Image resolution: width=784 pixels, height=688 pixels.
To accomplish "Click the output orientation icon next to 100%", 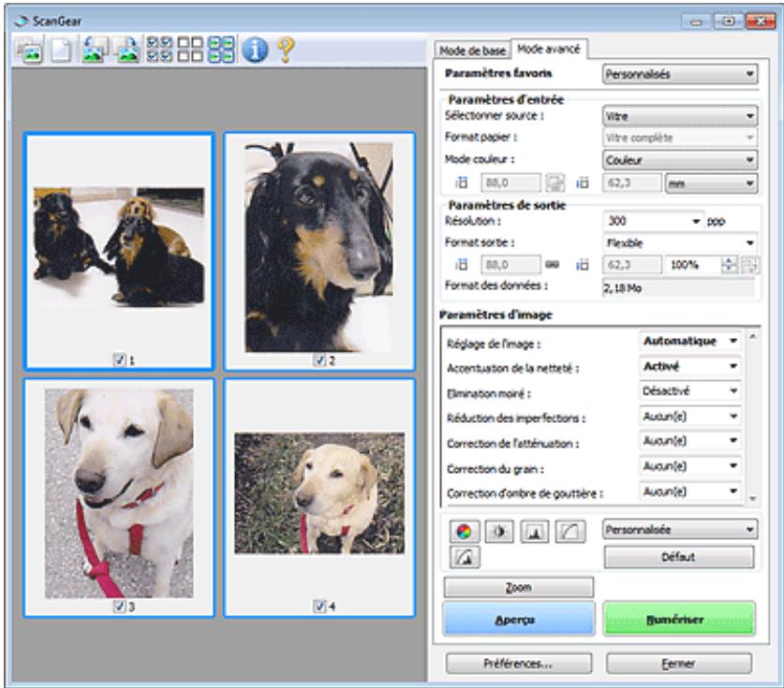I will (x=750, y=265).
